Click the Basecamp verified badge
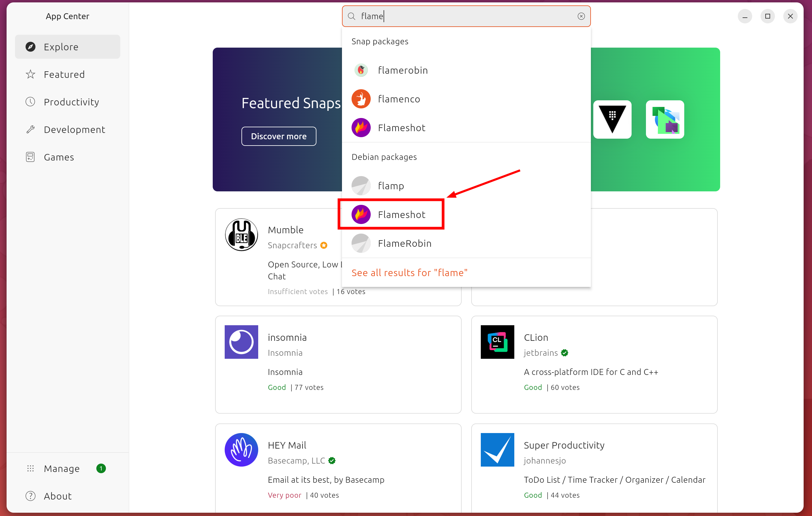This screenshot has height=516, width=812. [332, 461]
